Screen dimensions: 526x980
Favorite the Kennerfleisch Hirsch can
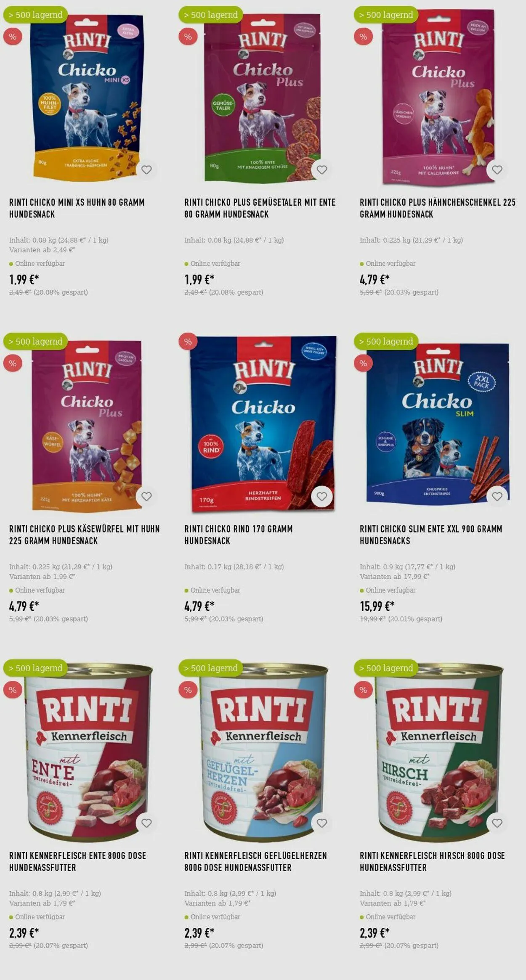coord(497,823)
